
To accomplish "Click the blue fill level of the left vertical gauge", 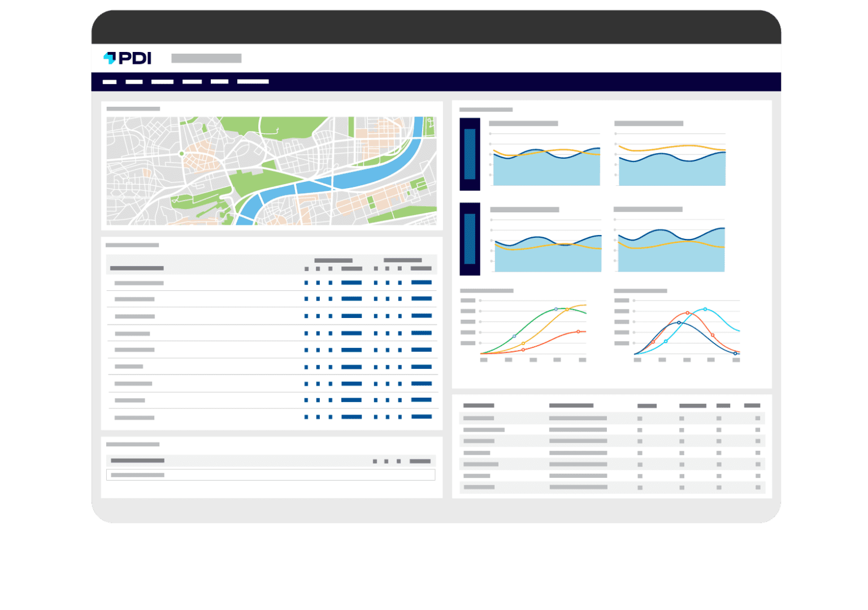I will click(x=469, y=155).
